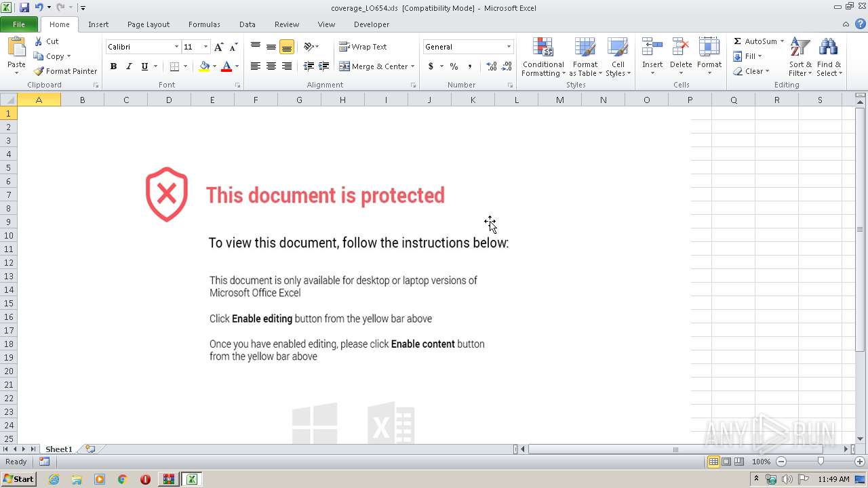Open the Orientation text rotation options

tap(311, 47)
